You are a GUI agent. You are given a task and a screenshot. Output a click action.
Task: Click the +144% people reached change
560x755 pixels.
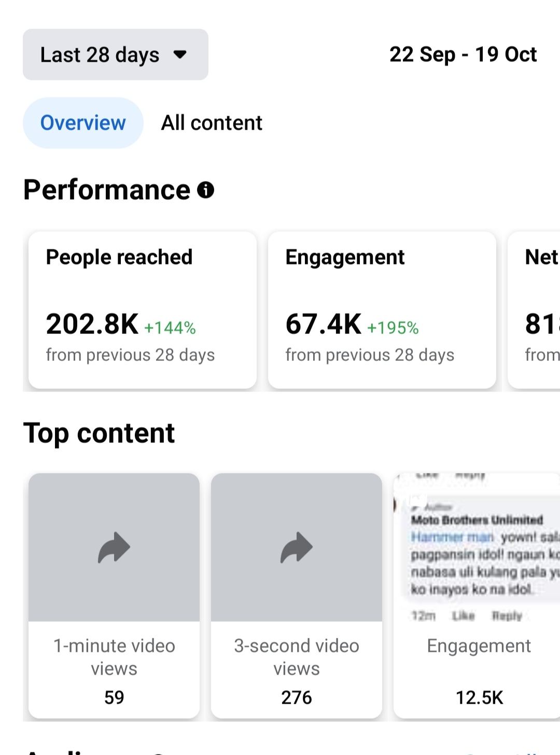click(170, 328)
